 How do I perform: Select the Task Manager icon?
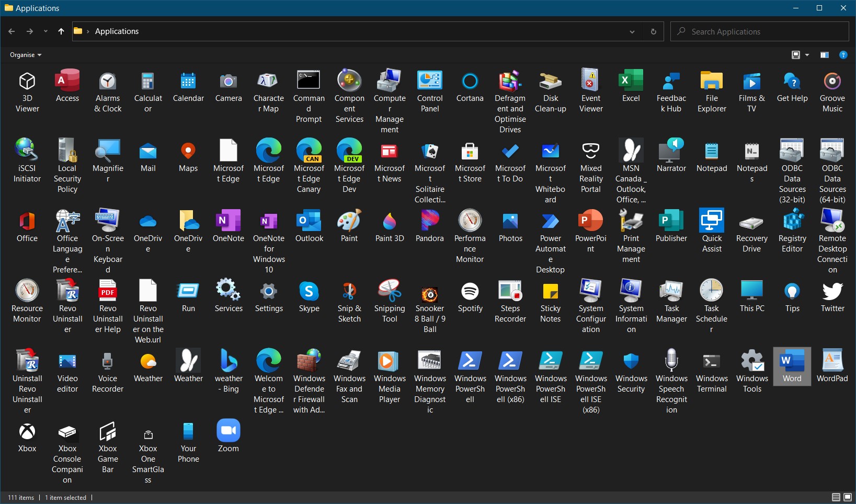pyautogui.click(x=671, y=291)
